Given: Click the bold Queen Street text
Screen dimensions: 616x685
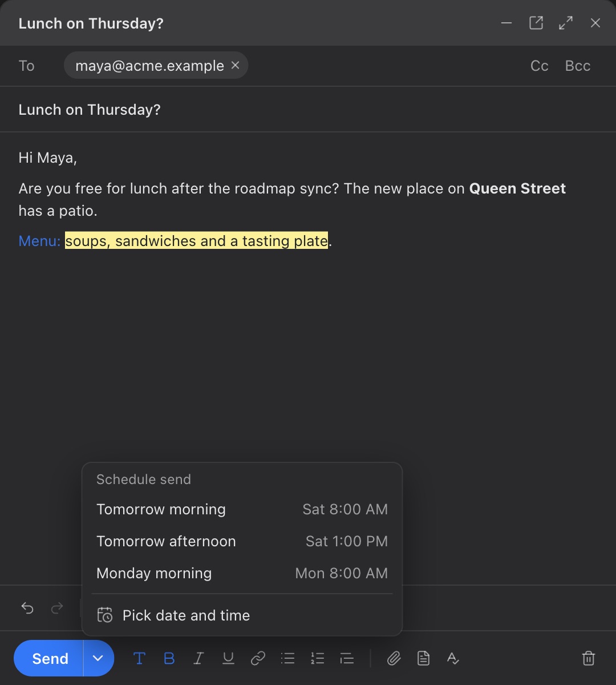Looking at the screenshot, I should click(517, 188).
